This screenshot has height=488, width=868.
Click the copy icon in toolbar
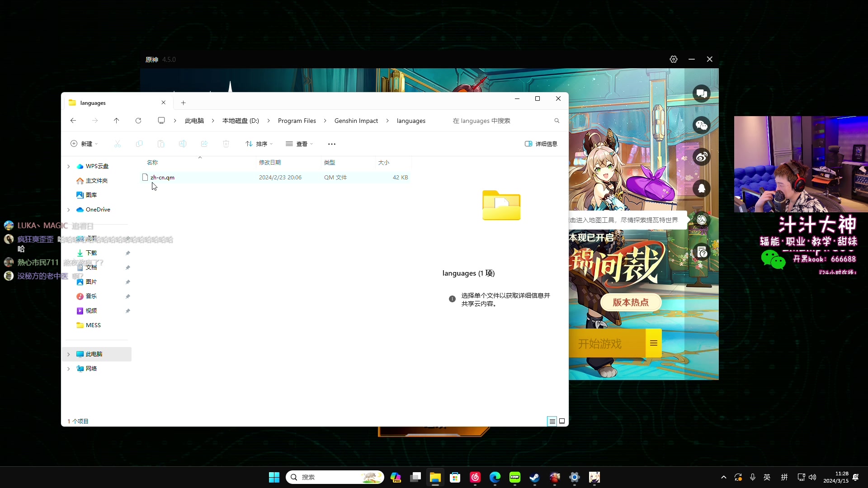[139, 144]
